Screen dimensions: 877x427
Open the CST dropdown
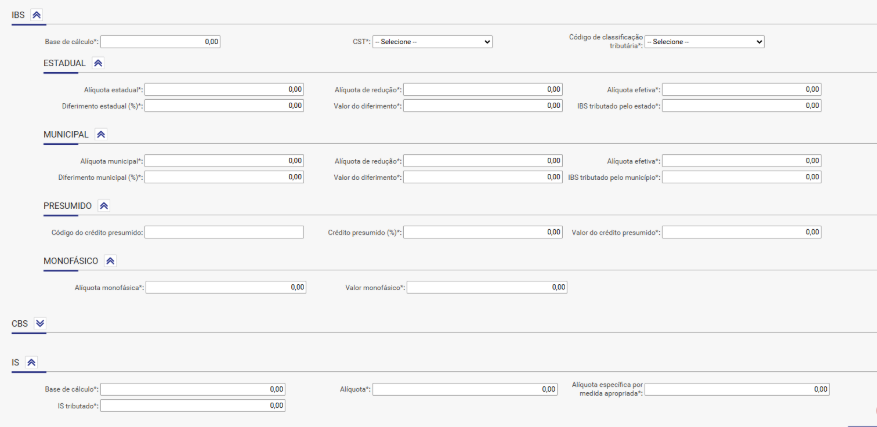[432, 42]
